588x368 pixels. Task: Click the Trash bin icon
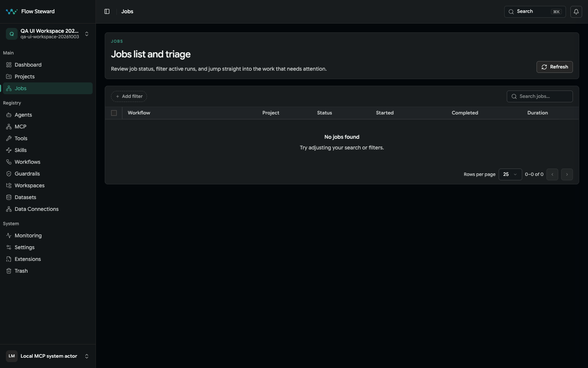tap(9, 271)
